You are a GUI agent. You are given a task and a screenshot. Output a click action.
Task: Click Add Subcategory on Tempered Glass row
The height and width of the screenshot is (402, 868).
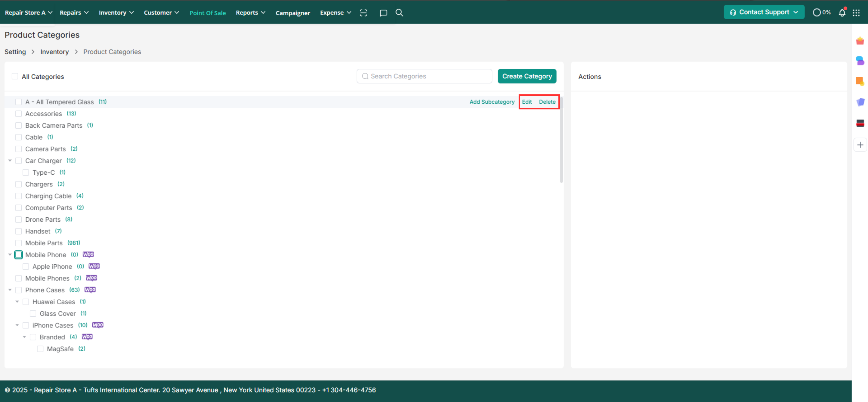point(492,102)
